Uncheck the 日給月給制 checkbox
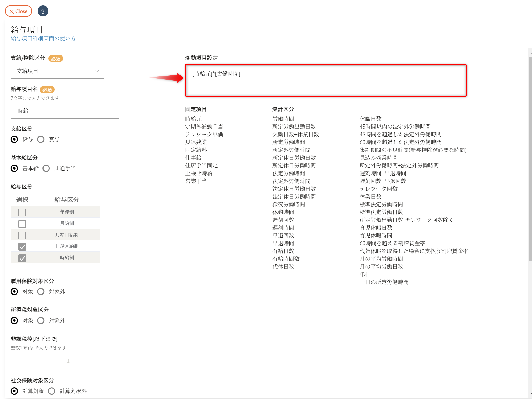Viewport: 532px width, 399px height. [22, 247]
